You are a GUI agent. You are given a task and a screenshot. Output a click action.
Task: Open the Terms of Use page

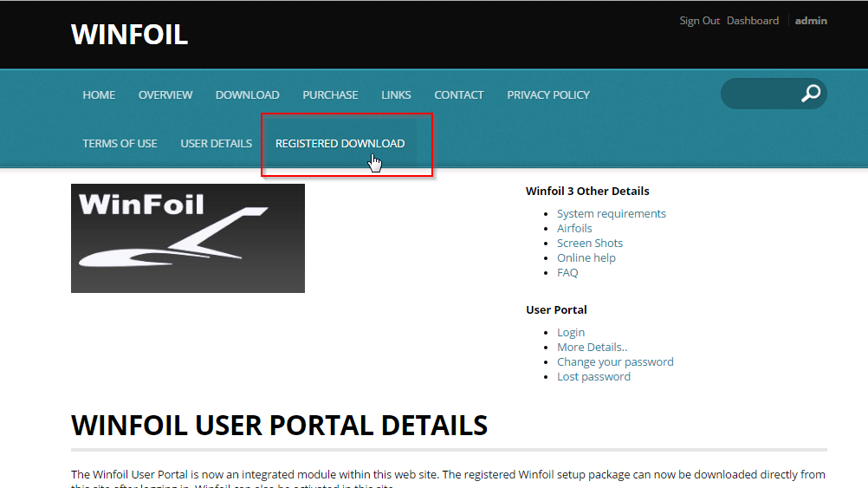click(120, 144)
